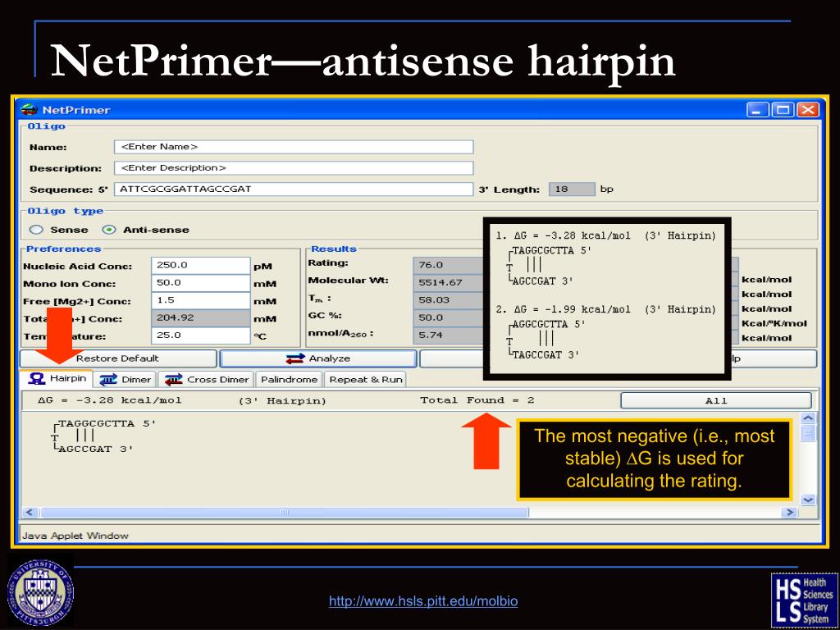Click the TAGGCGCTTA 5' hairpin strand in results
840x630 pixels.
107,423
